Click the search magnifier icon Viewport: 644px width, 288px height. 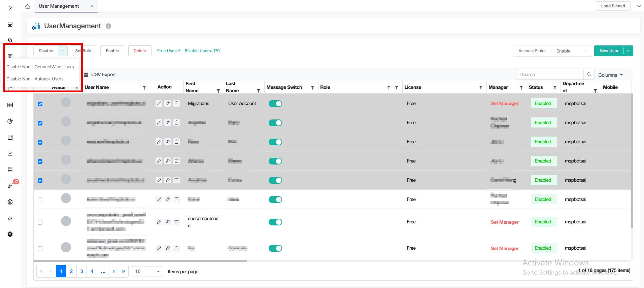tap(589, 74)
